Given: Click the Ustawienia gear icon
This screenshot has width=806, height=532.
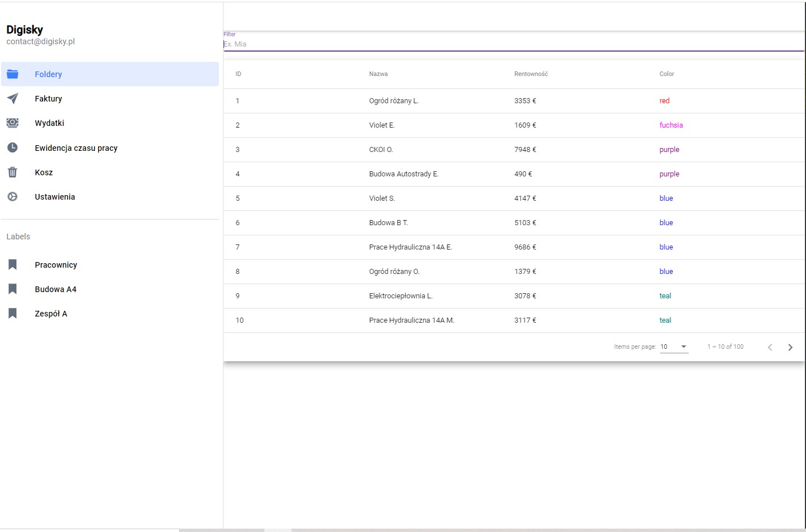Looking at the screenshot, I should 12,197.
